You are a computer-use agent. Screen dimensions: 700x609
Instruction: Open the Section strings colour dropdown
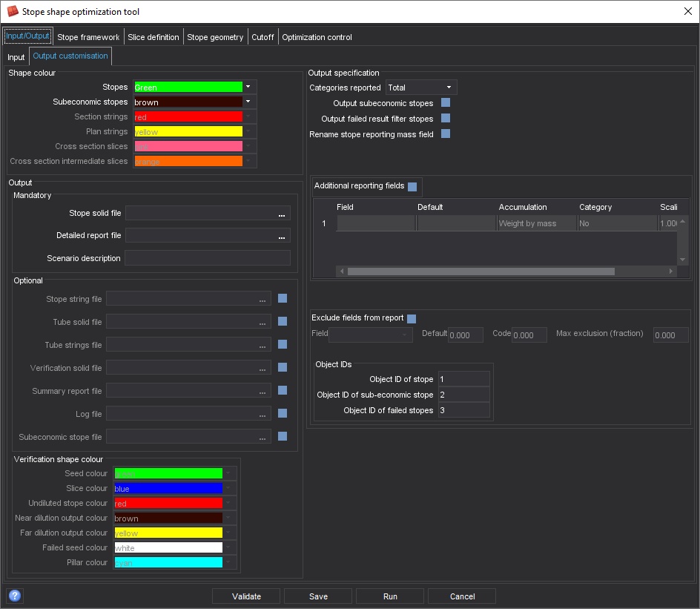pyautogui.click(x=248, y=116)
